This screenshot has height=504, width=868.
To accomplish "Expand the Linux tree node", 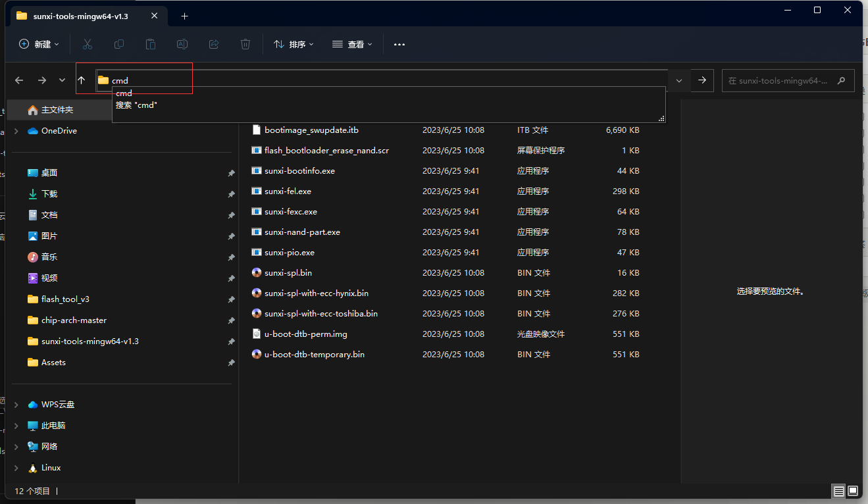I will point(16,468).
